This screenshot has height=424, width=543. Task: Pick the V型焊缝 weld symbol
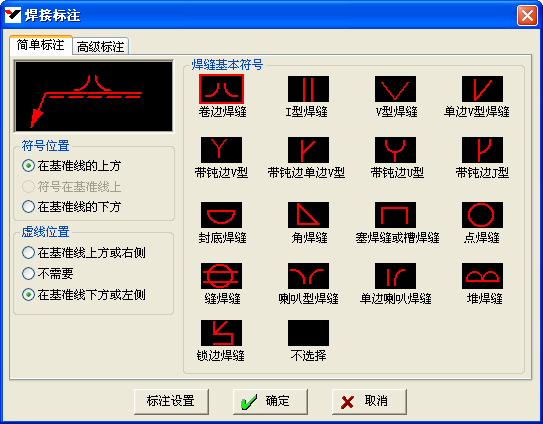pyautogui.click(x=395, y=89)
